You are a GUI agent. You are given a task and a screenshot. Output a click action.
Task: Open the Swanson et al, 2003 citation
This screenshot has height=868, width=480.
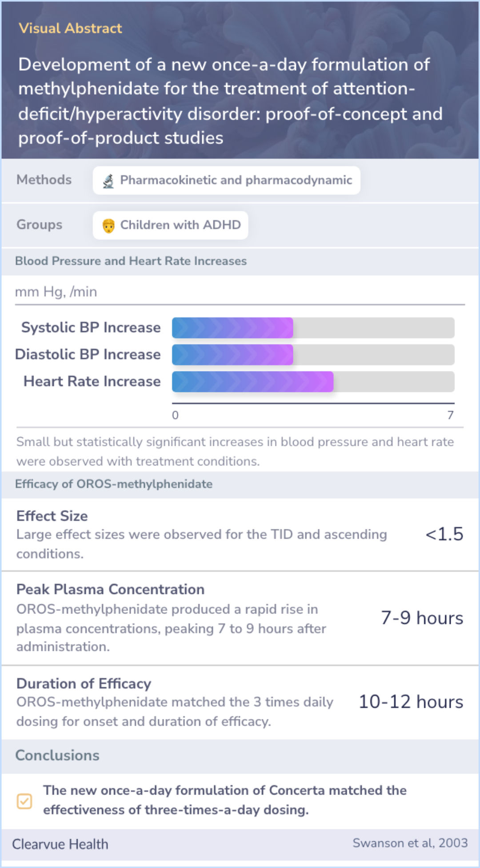410,843
